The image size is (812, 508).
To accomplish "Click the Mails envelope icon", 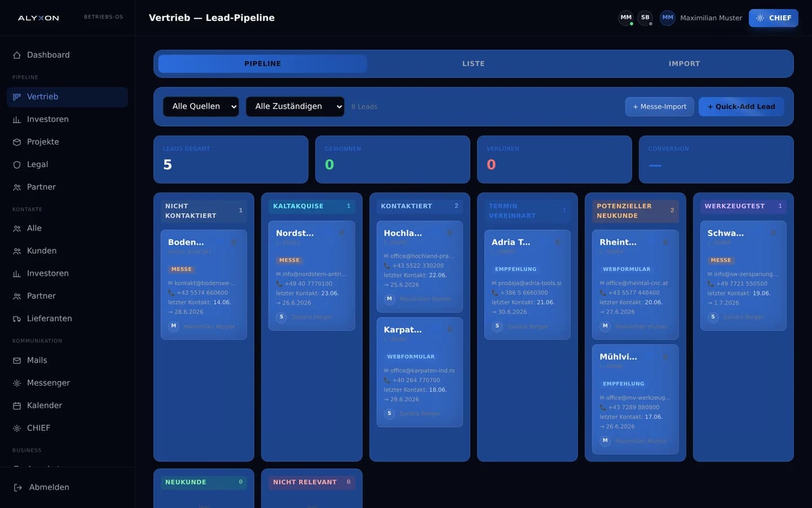I will click(x=17, y=361).
